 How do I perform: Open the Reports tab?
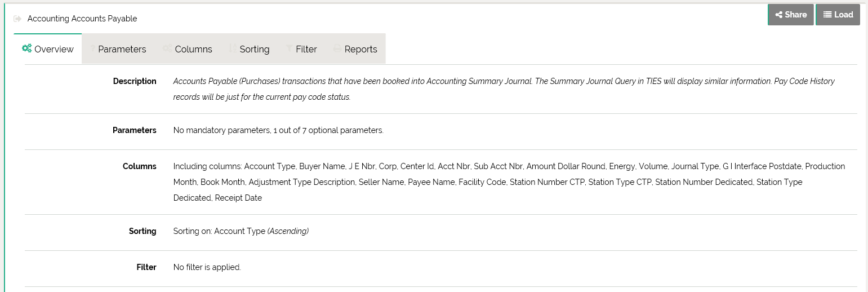(x=360, y=49)
